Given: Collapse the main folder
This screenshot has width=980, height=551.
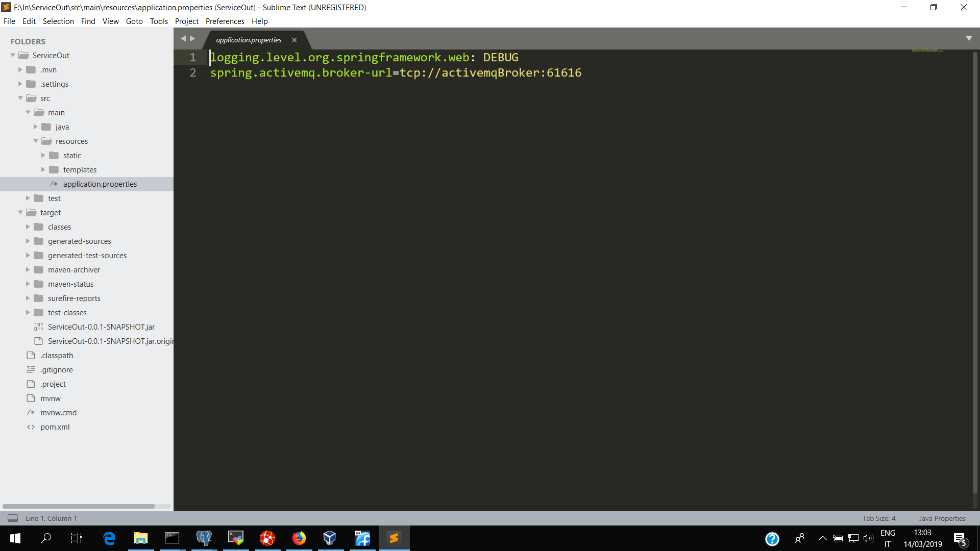Looking at the screenshot, I should (x=28, y=112).
